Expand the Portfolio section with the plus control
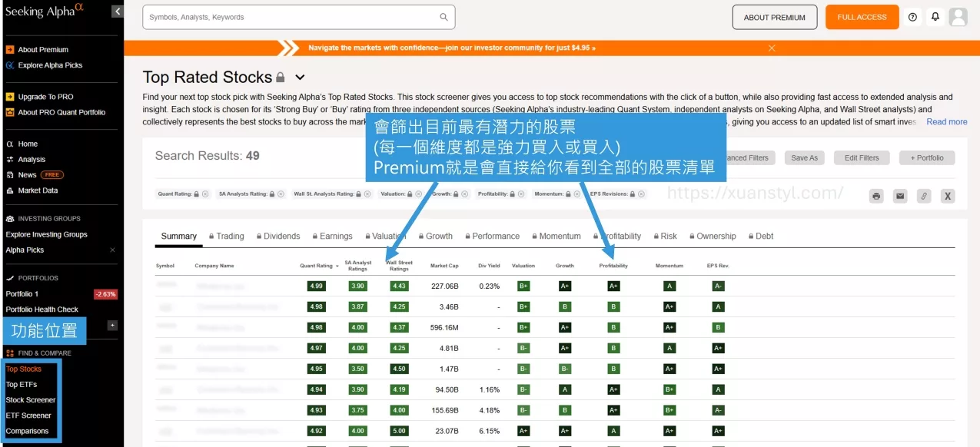The image size is (980, 447). [x=111, y=326]
